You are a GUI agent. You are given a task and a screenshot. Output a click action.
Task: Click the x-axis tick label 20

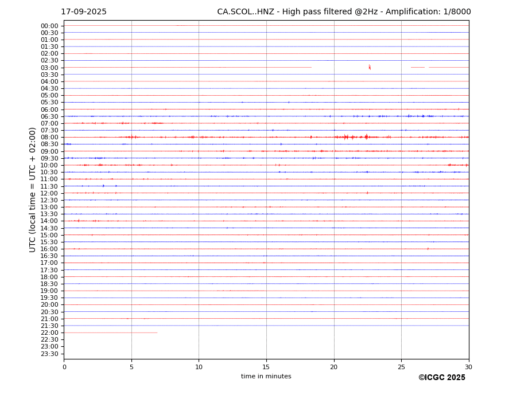click(334, 367)
